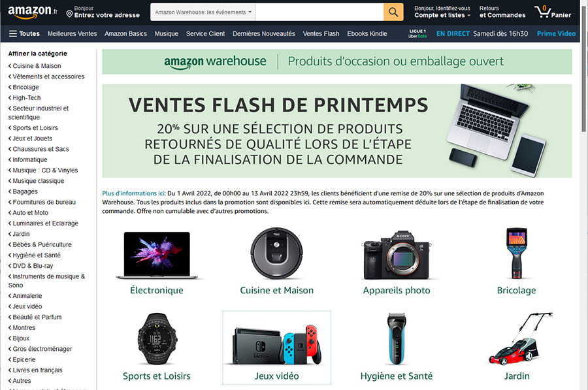Click the Ligue 1 Uber Eats logo
The height and width of the screenshot is (390, 588).
417,34
